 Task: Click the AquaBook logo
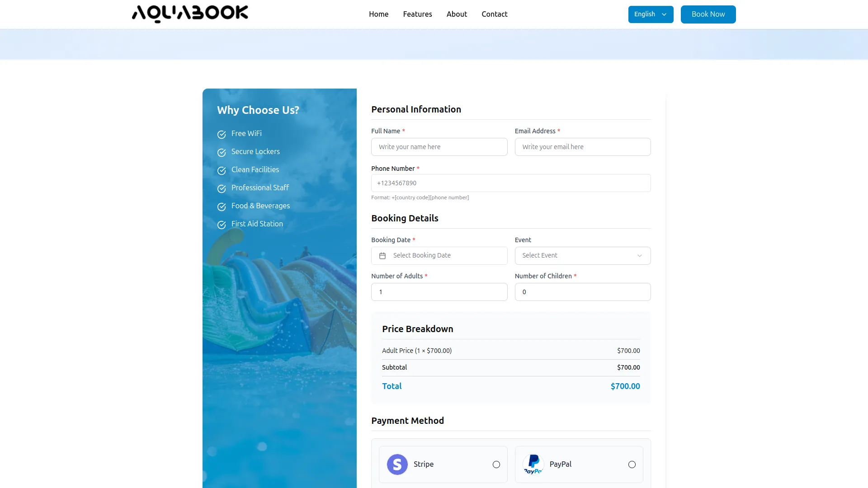pos(190,14)
